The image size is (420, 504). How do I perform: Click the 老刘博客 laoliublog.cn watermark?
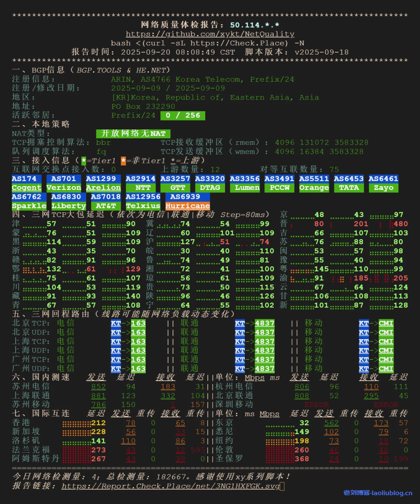point(378,493)
